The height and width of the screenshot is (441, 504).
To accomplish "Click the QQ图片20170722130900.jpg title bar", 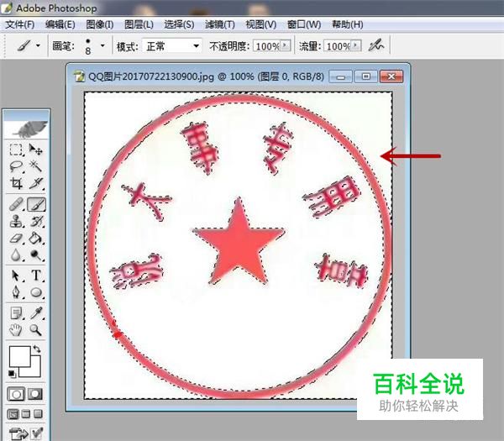I will point(206,76).
